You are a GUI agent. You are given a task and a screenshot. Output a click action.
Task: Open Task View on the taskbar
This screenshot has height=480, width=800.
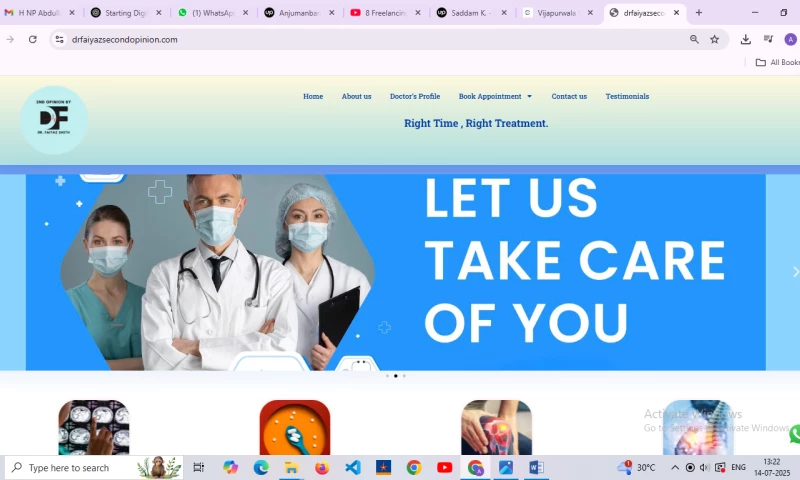[x=198, y=467]
